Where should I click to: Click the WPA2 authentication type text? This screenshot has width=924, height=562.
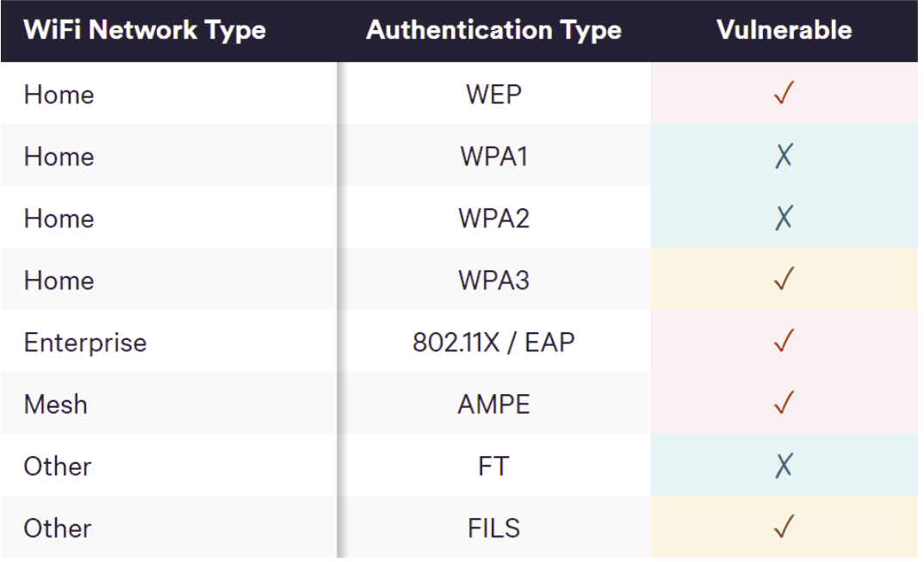point(493,219)
